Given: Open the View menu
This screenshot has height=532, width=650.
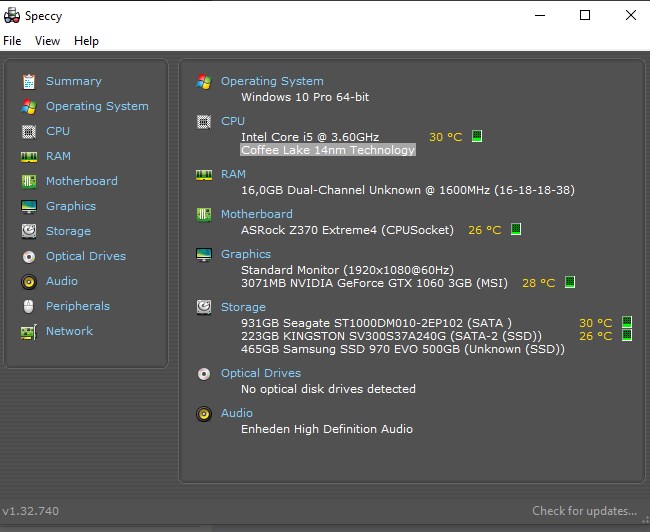Looking at the screenshot, I should tap(47, 41).
